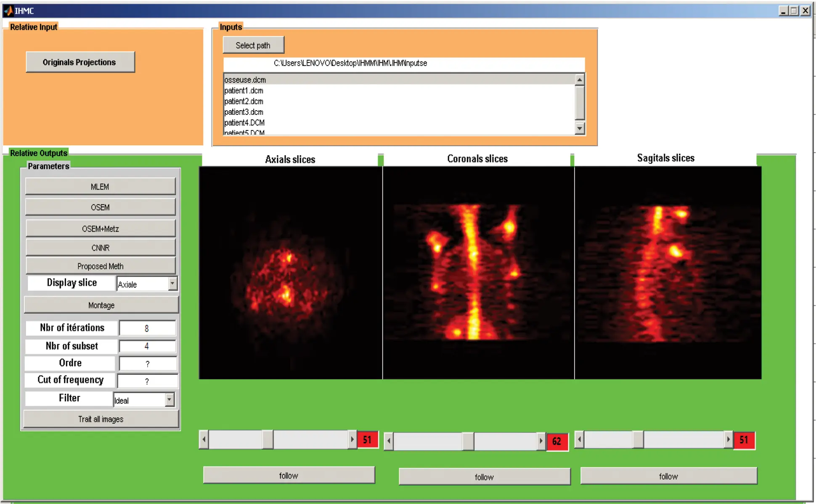The width and height of the screenshot is (816, 504).
Task: Edit the Cut of frequency value
Action: (147, 380)
